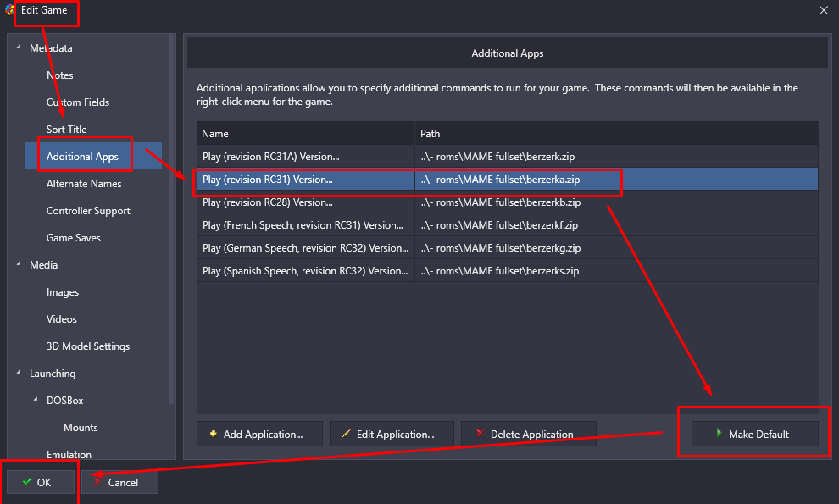839x504 pixels.
Task: Close the Edit Game window
Action: [x=824, y=10]
